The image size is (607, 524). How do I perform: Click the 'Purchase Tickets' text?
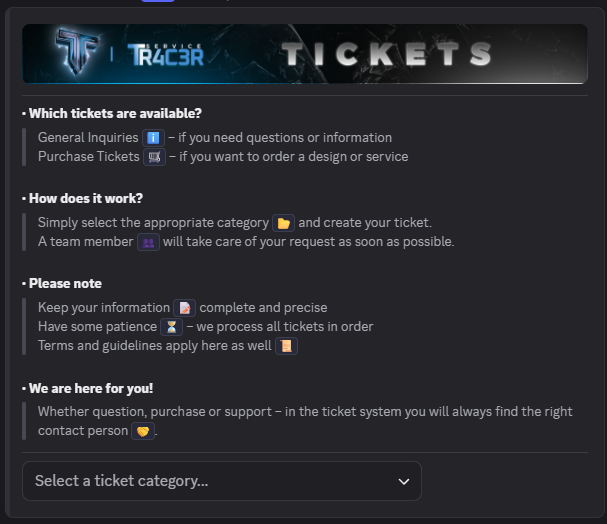(x=88, y=157)
